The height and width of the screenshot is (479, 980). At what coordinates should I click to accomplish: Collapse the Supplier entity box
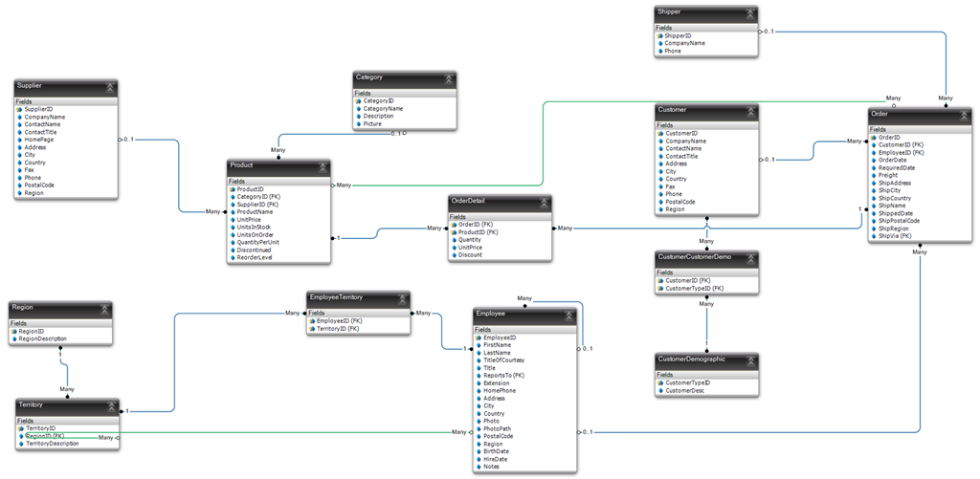[109, 87]
